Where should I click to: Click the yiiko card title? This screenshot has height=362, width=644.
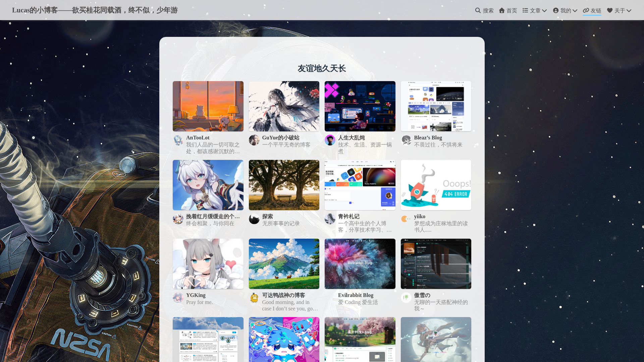pyautogui.click(x=420, y=217)
